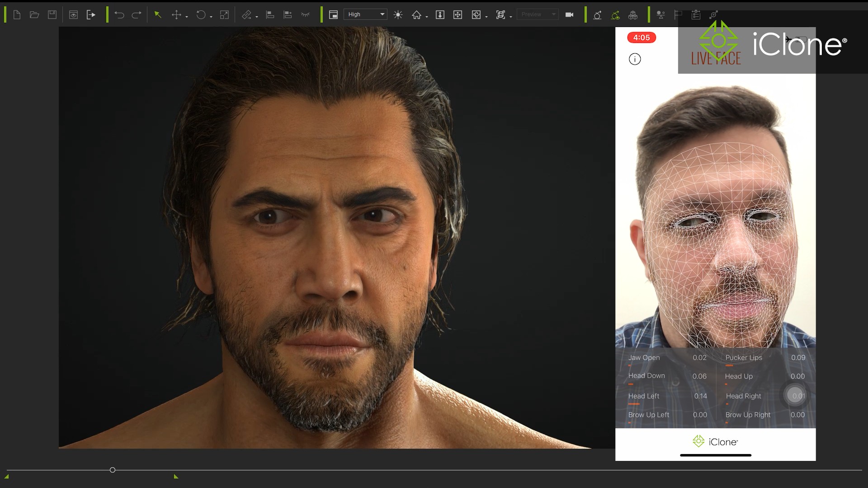Click the Move tool crosshair icon
Viewport: 868px width, 488px height.
176,15
